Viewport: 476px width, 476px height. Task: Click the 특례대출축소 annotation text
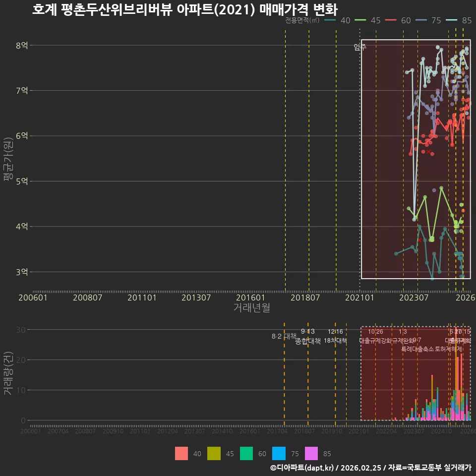418,349
